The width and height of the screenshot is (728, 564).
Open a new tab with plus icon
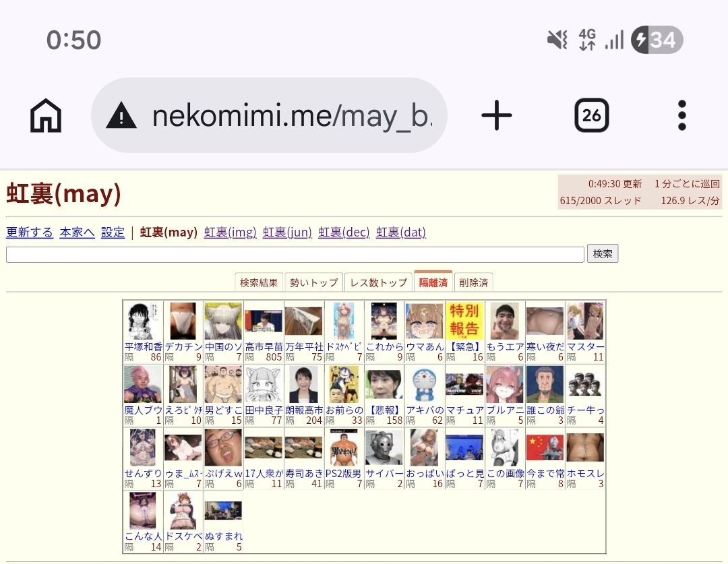pyautogui.click(x=496, y=116)
